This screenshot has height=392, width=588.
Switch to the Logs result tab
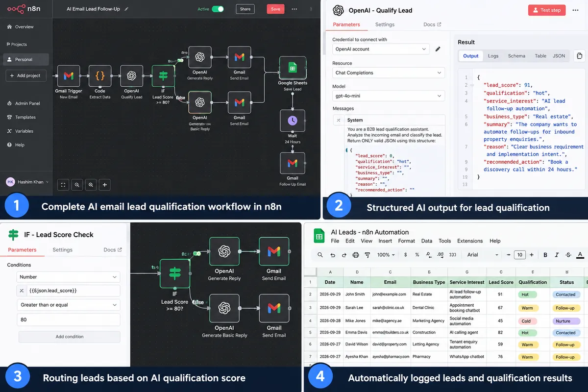(x=493, y=56)
